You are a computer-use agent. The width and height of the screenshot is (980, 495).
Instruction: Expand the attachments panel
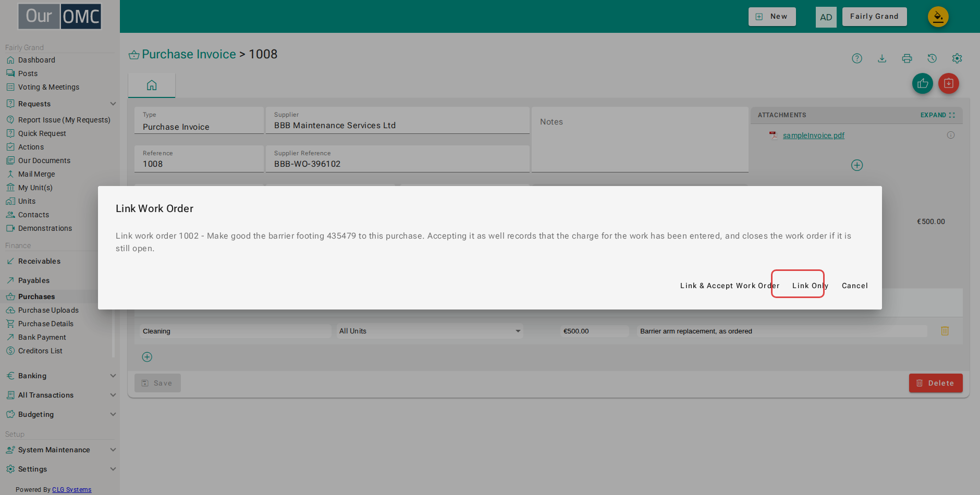point(937,115)
